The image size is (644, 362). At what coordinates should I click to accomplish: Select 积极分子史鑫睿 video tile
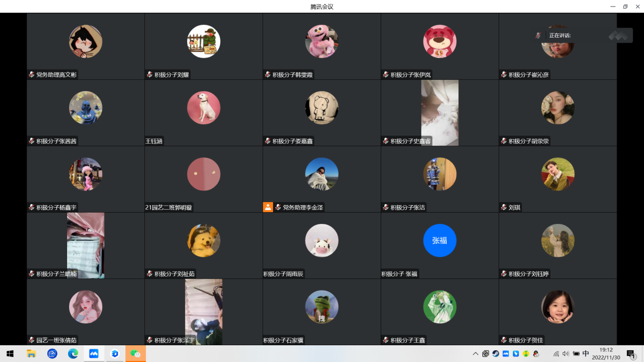440,113
